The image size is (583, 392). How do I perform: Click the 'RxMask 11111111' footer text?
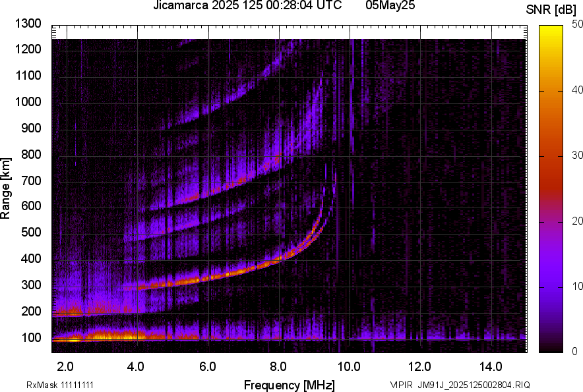[x=60, y=385]
